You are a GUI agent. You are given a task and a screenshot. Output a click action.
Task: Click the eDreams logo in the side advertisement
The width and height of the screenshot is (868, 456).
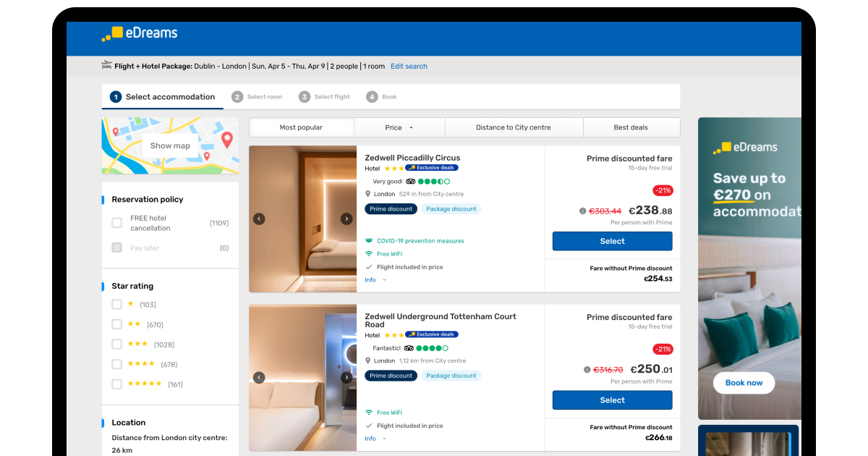[x=745, y=148]
